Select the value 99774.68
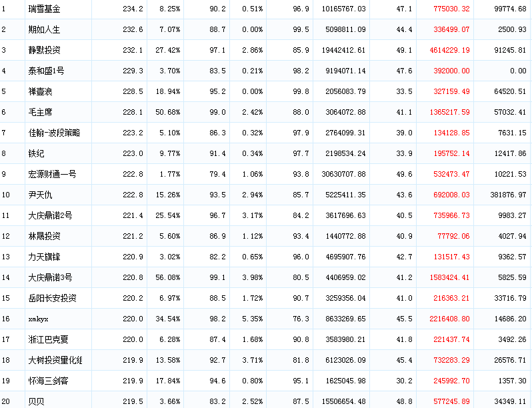 click(510, 9)
